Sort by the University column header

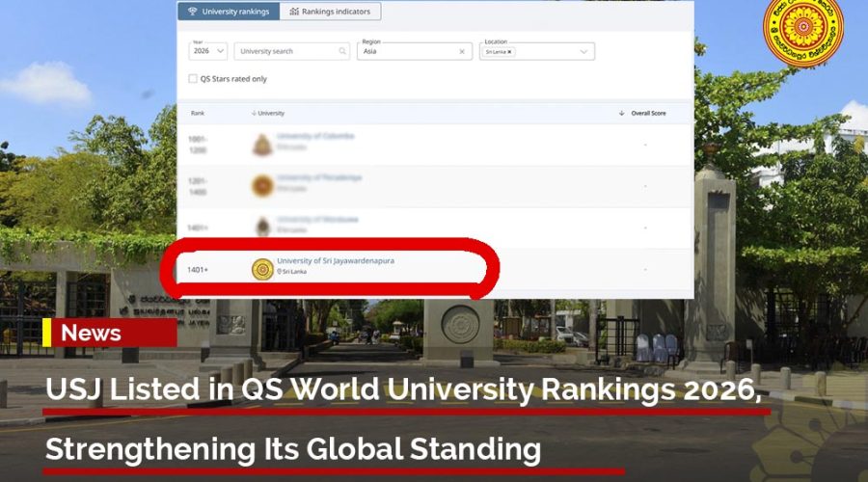click(268, 114)
